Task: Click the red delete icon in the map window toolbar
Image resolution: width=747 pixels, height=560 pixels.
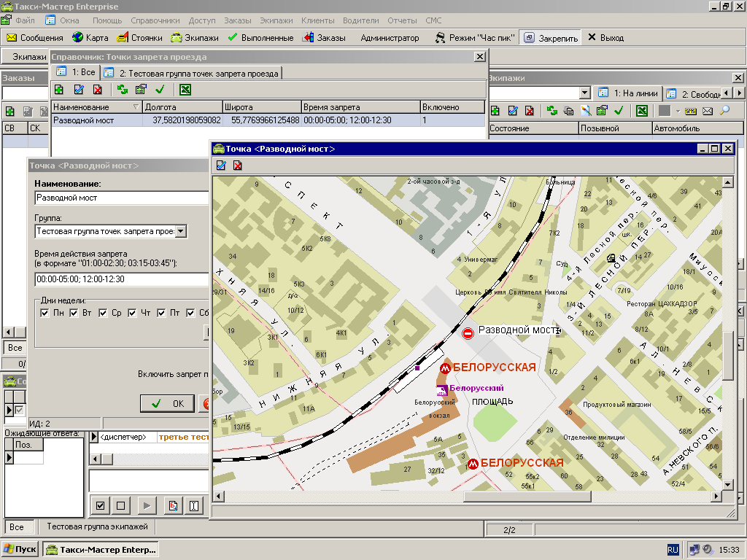Action: click(x=237, y=166)
